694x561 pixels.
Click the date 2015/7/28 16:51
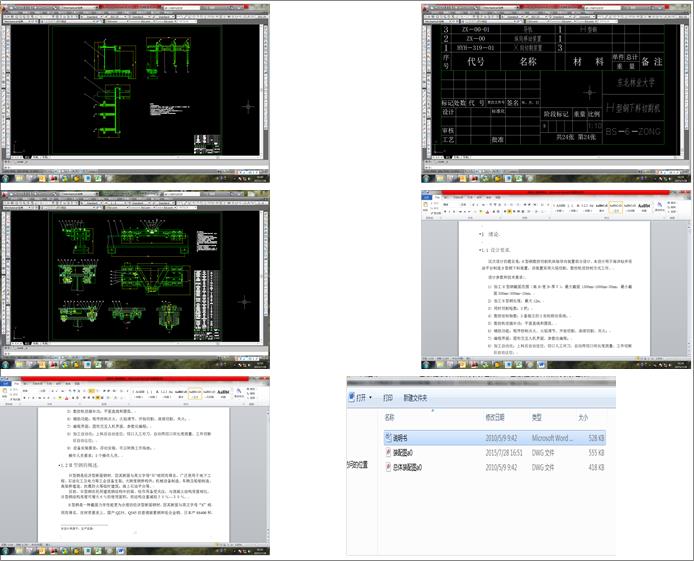(504, 453)
